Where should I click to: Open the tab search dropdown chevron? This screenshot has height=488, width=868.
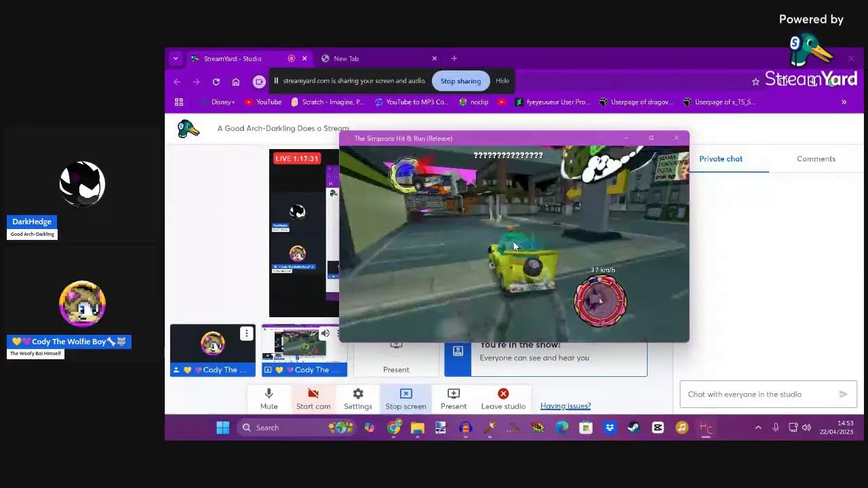coord(176,59)
